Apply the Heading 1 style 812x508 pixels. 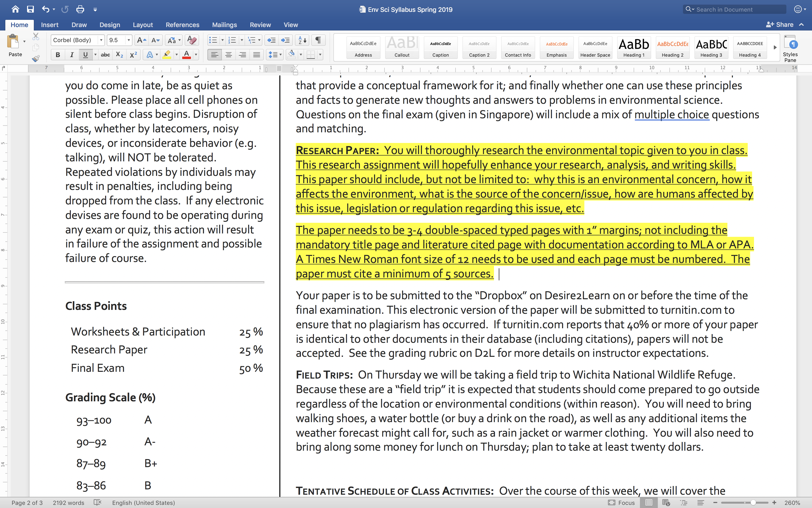634,47
